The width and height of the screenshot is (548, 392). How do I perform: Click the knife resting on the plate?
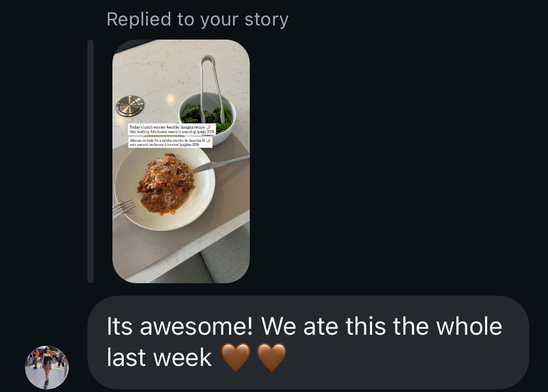point(221,165)
